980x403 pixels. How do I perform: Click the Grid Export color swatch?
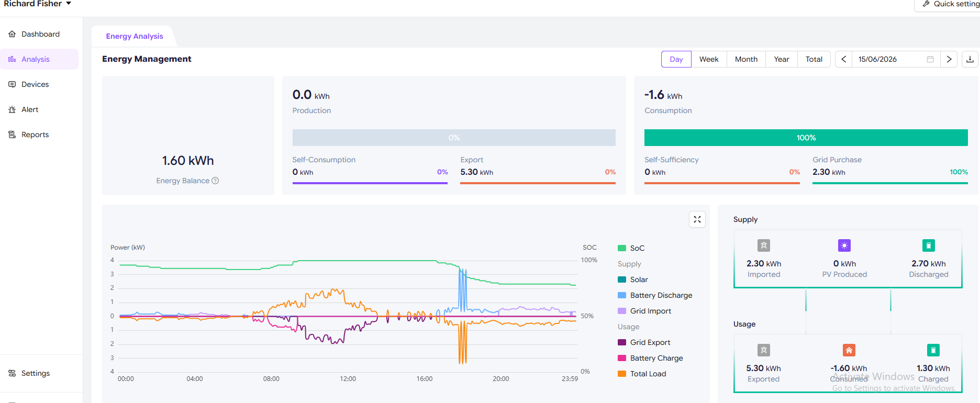click(622, 342)
